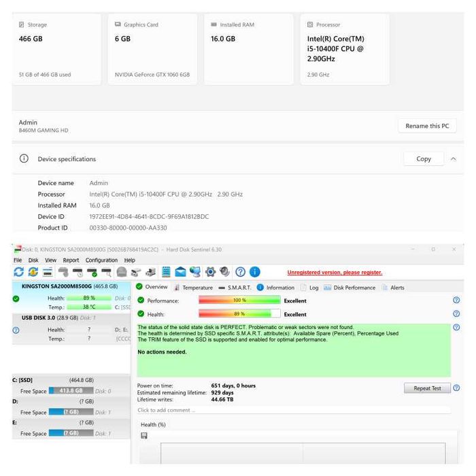Open the Help menu
The image size is (476, 476).
[x=130, y=260]
